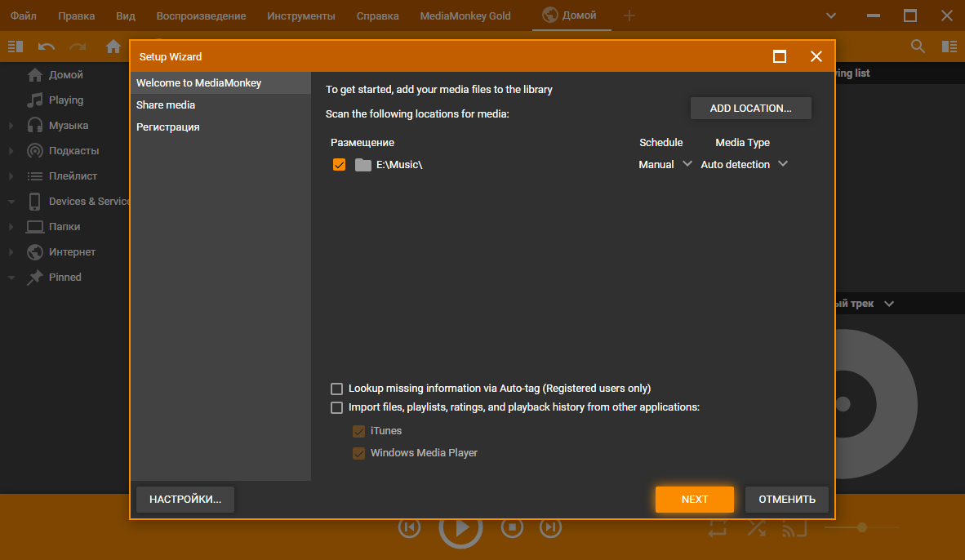The image size is (965, 560).
Task: Select Welcome to MediaMonkey wizard page
Action: click(220, 83)
